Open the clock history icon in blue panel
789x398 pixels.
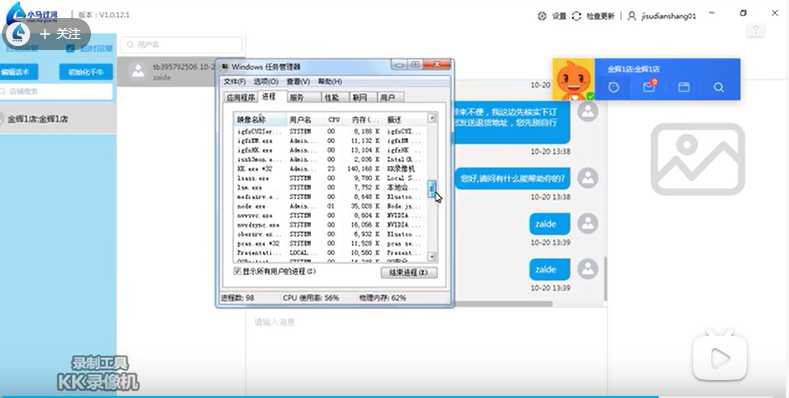pos(613,87)
